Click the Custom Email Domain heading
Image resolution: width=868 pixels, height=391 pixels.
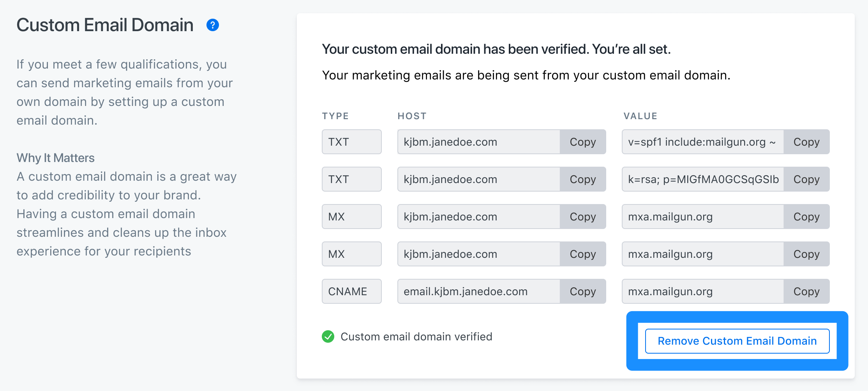click(105, 25)
